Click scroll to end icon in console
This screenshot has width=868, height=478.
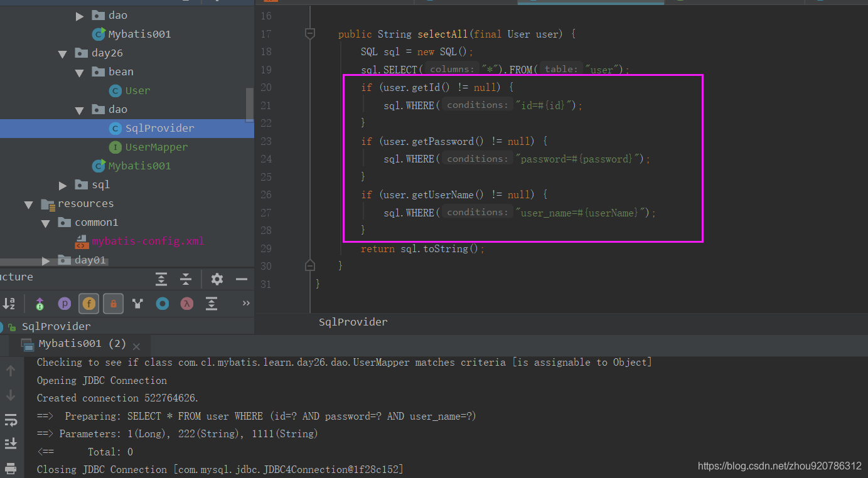click(11, 444)
